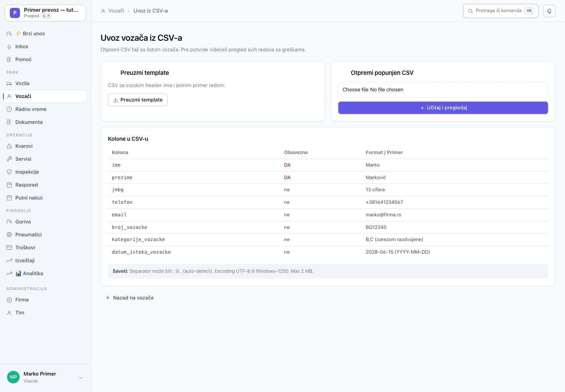The image size is (565, 392).
Task: Go to Vozači in the sidebar
Action: pyautogui.click(x=46, y=96)
